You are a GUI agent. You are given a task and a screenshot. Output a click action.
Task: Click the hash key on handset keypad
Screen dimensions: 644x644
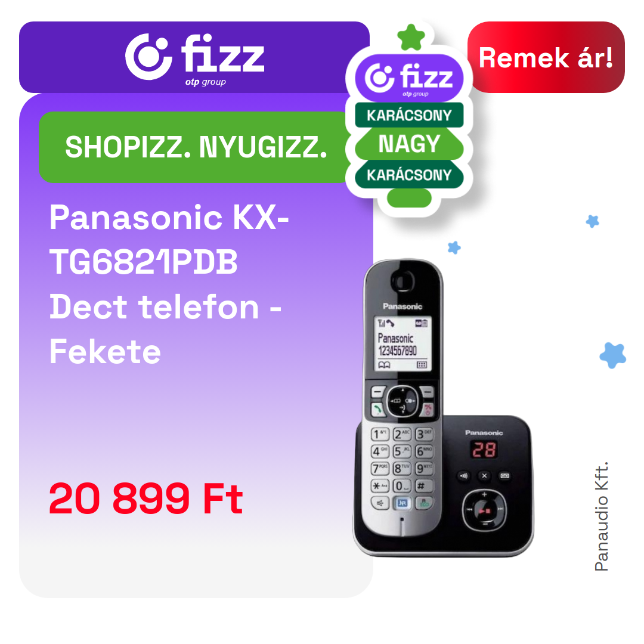pos(423,486)
